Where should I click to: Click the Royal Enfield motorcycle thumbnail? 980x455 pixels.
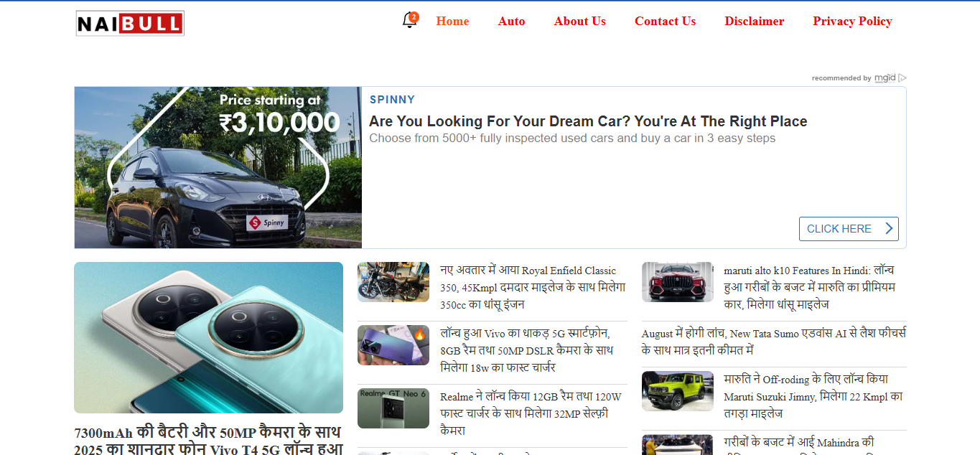click(x=393, y=281)
